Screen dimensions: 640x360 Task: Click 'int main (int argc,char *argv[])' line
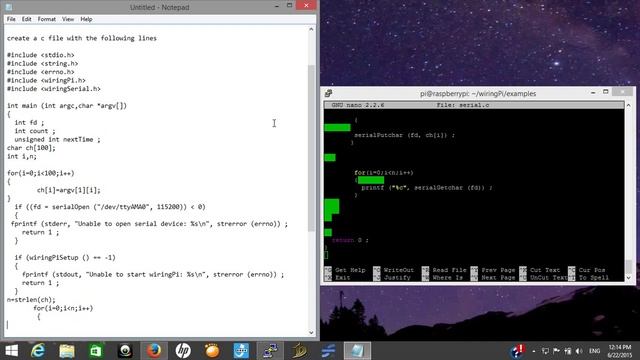(67, 106)
